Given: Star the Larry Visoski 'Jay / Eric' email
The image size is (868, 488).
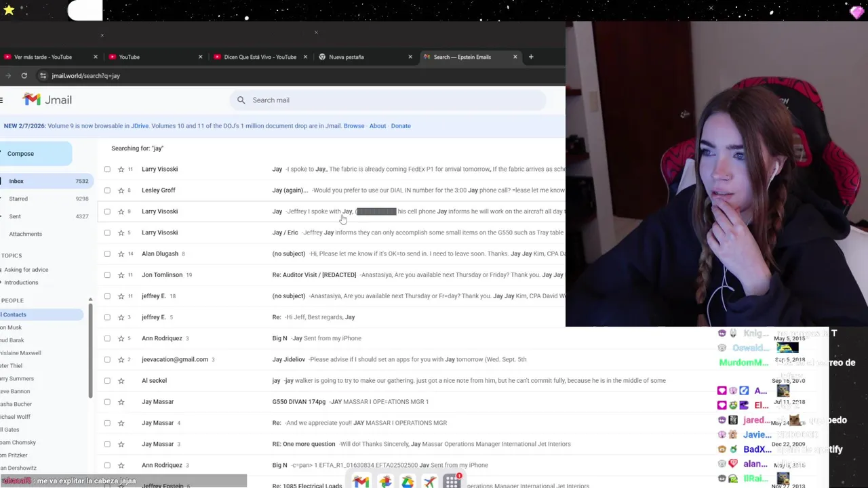Looking at the screenshot, I should point(121,232).
